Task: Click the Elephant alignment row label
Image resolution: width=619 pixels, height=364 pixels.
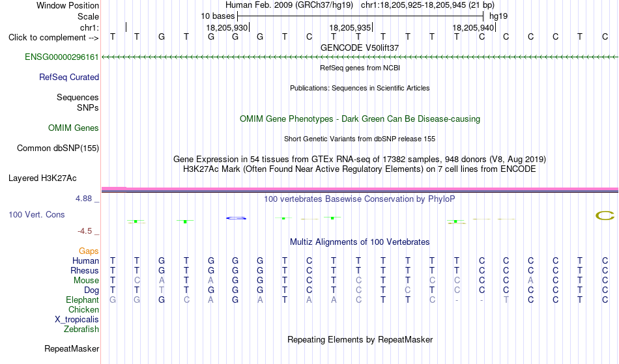Action: (x=83, y=300)
